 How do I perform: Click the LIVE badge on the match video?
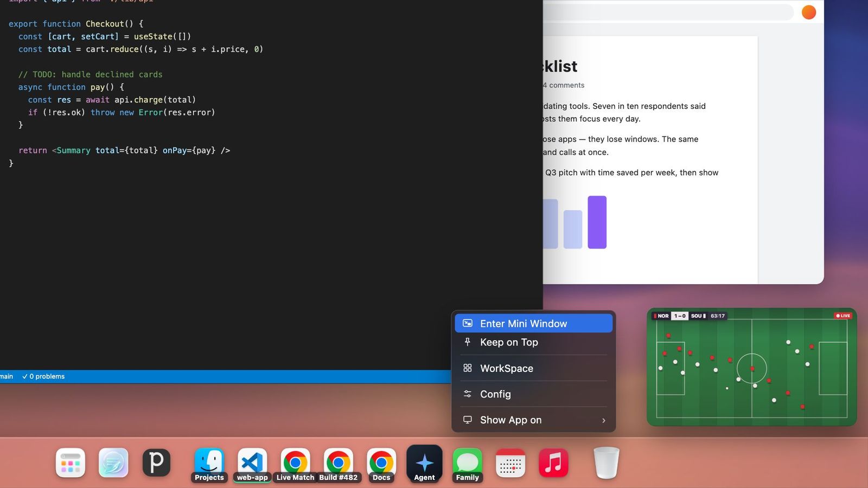(x=843, y=316)
